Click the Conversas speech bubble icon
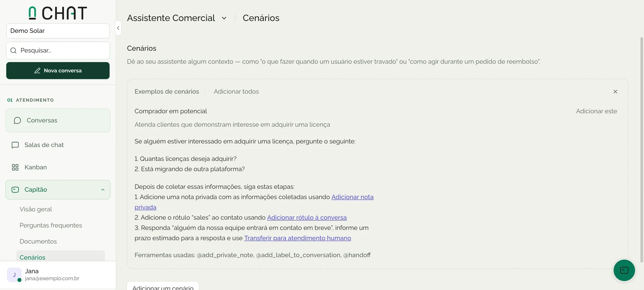The width and height of the screenshot is (644, 290). (17, 121)
